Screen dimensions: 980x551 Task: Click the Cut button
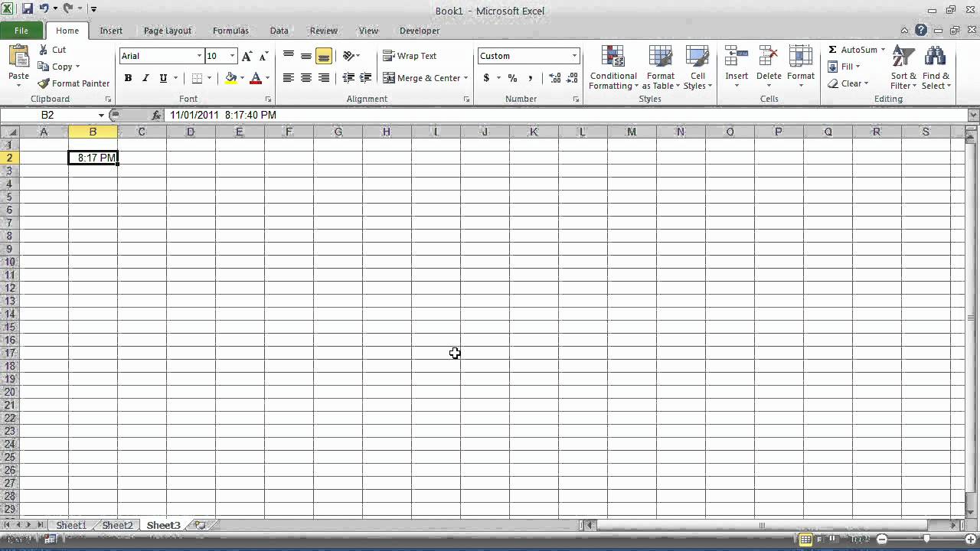click(x=52, y=50)
